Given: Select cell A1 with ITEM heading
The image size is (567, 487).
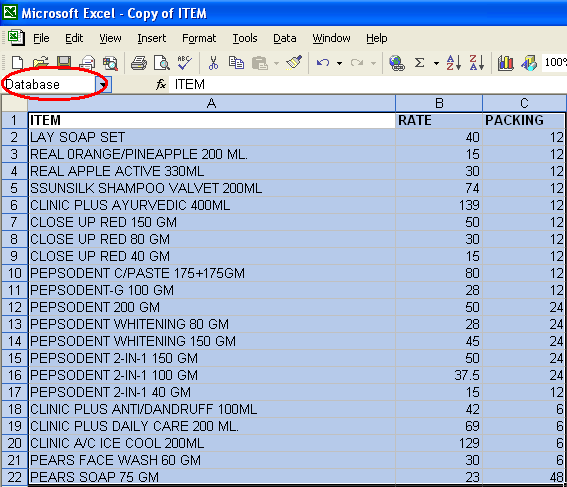Looking at the screenshot, I should 212,120.
